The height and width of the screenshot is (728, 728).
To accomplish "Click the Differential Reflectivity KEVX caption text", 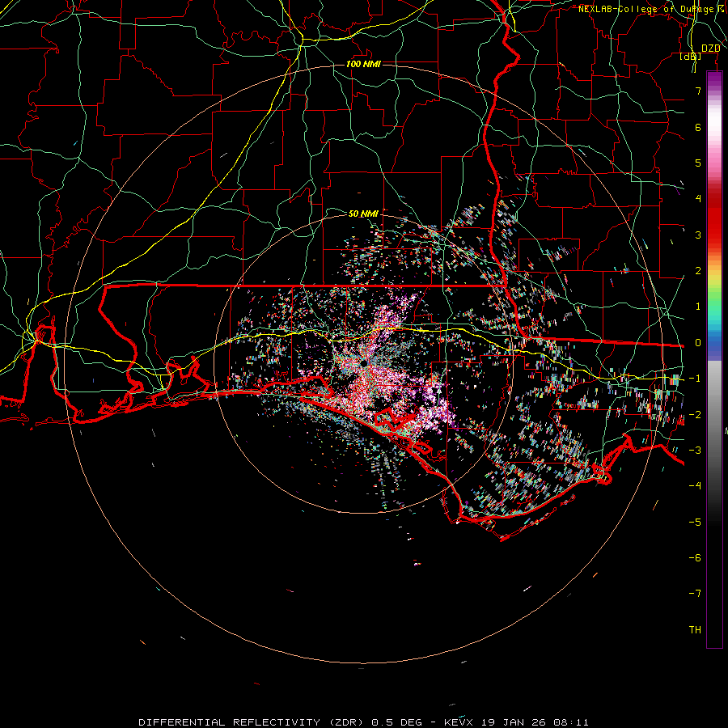I will pyautogui.click(x=363, y=722).
